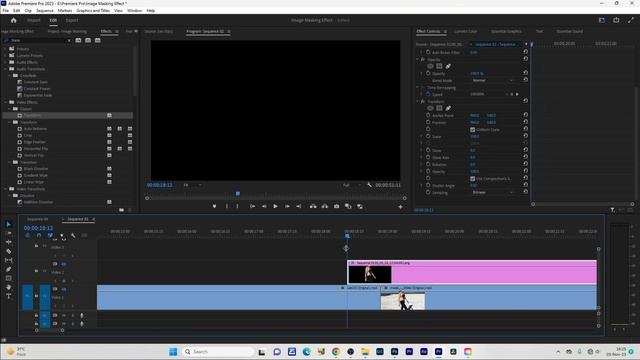The height and width of the screenshot is (360, 640).
Task: Open the Full playback resolution dropdown
Action: pyautogui.click(x=351, y=185)
